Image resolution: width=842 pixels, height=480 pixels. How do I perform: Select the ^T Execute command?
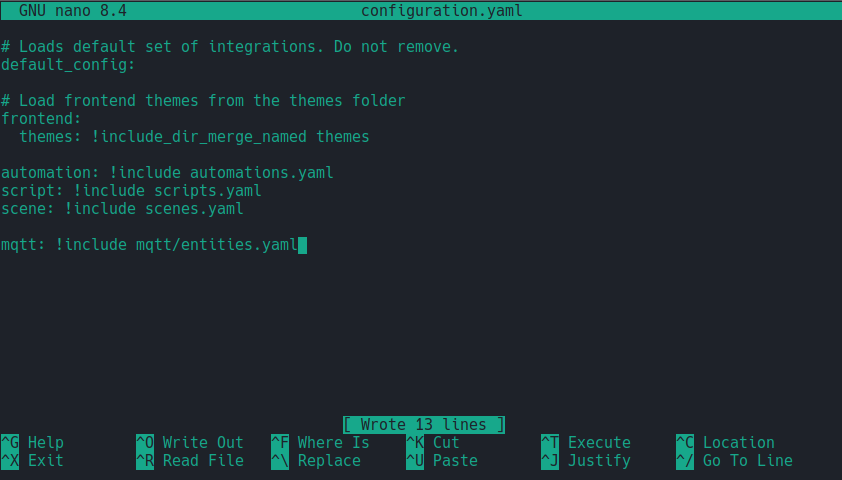[586, 442]
